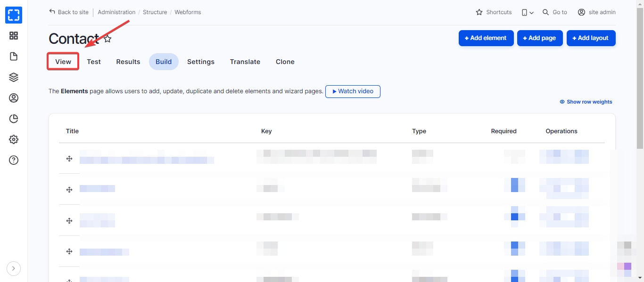This screenshot has width=644, height=282.
Task: Open the site admin user menu
Action: (x=596, y=12)
